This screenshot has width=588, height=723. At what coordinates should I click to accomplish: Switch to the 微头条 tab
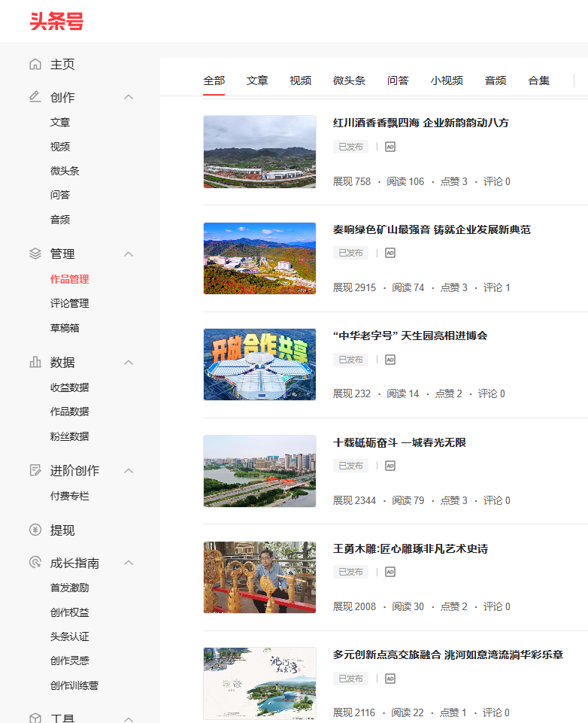coord(350,81)
